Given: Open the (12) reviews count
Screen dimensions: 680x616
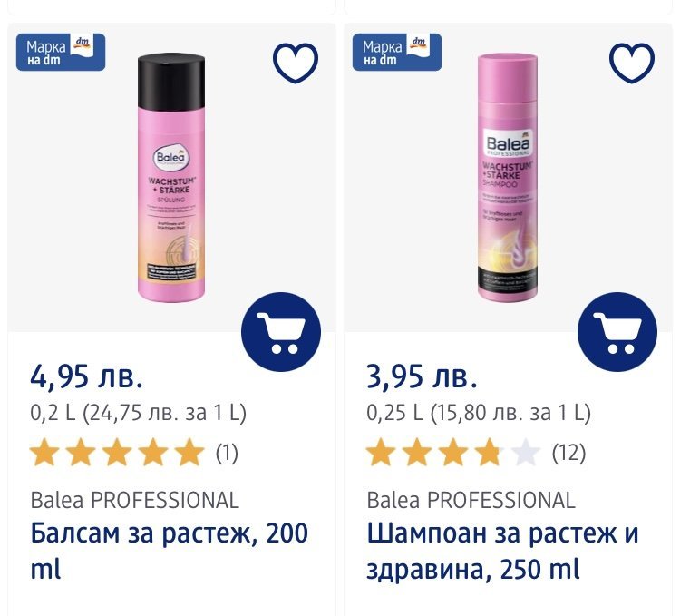Looking at the screenshot, I should coord(569,453).
